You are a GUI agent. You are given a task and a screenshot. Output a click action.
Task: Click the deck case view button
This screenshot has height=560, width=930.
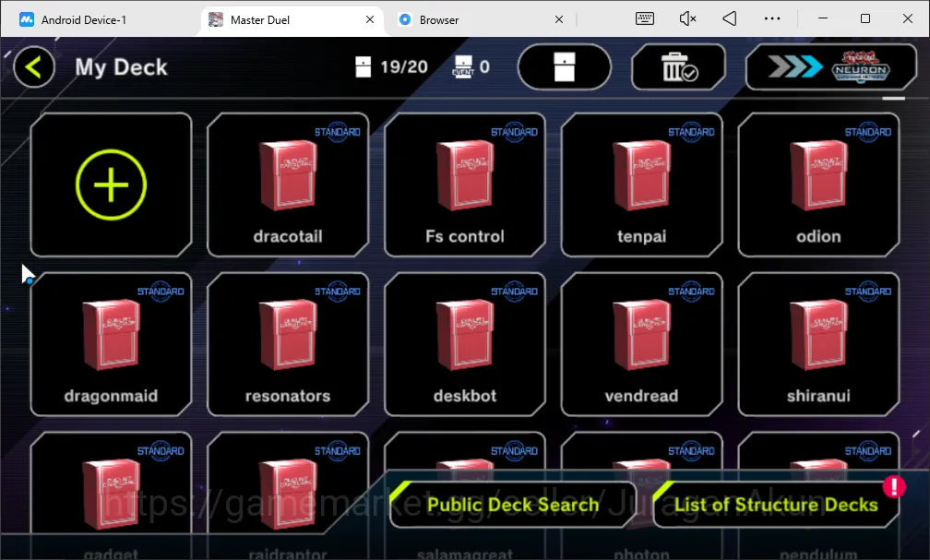tap(564, 67)
